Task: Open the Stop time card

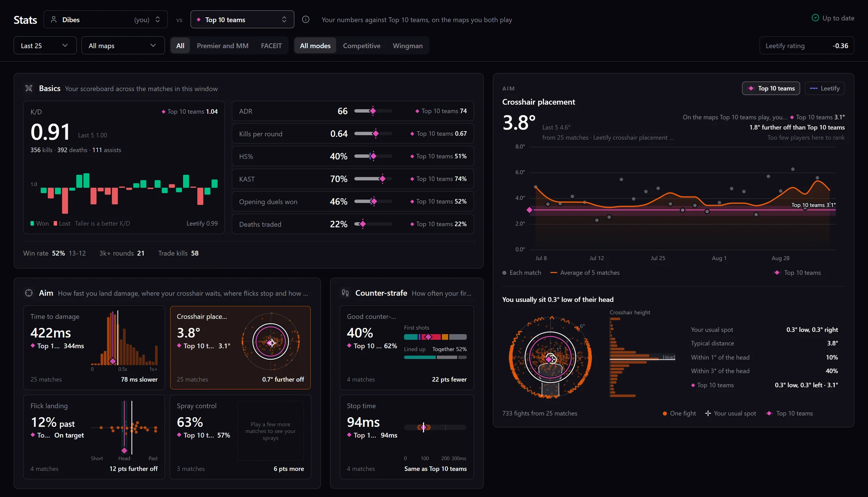Action: click(x=407, y=437)
